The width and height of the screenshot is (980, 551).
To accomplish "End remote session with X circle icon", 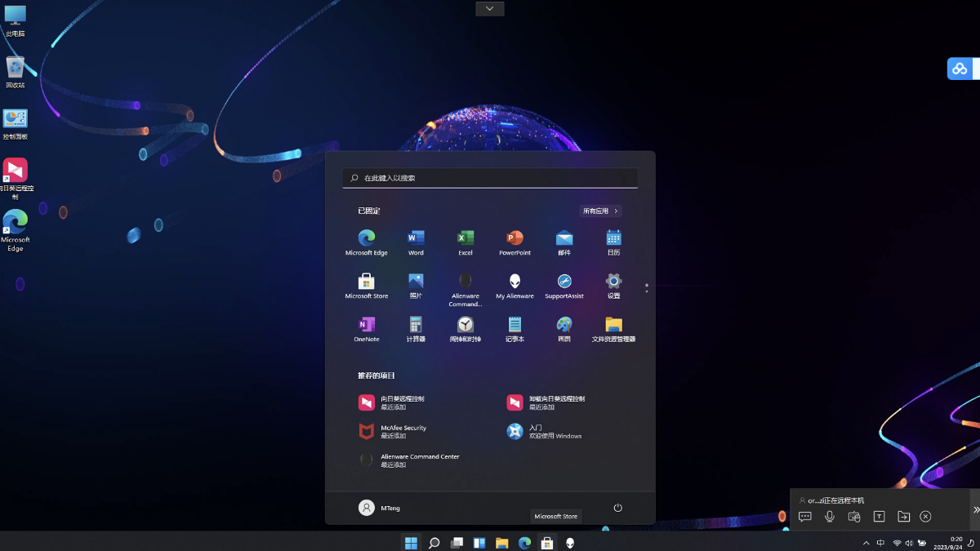I will coord(925,517).
